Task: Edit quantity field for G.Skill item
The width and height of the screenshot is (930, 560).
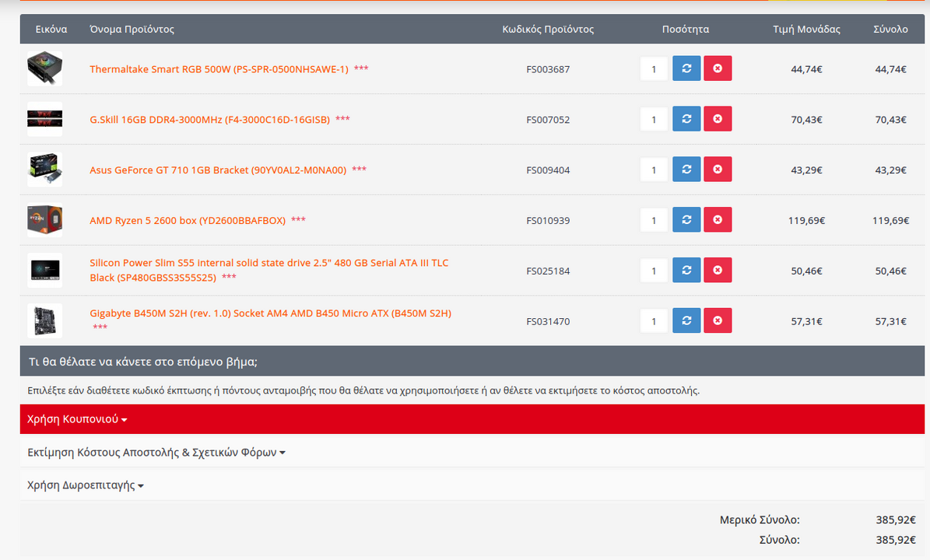Action: (x=655, y=119)
